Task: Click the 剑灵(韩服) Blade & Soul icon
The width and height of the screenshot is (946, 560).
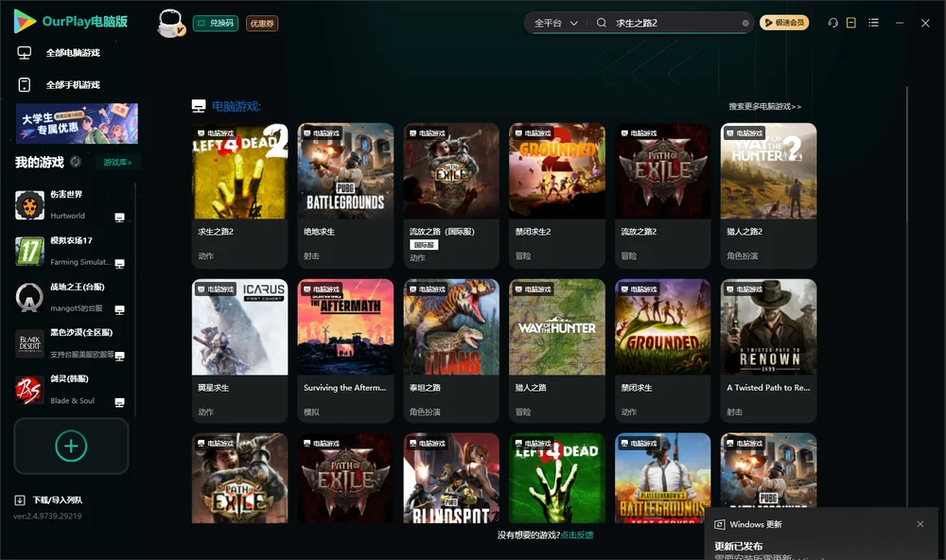Action: click(29, 390)
